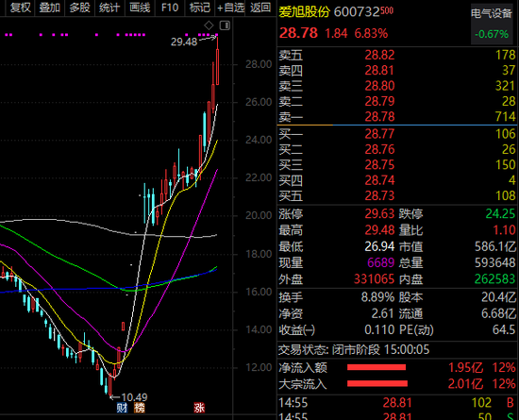Open the 统计 statistics tool
The height and width of the screenshot is (420, 519).
[x=109, y=8]
